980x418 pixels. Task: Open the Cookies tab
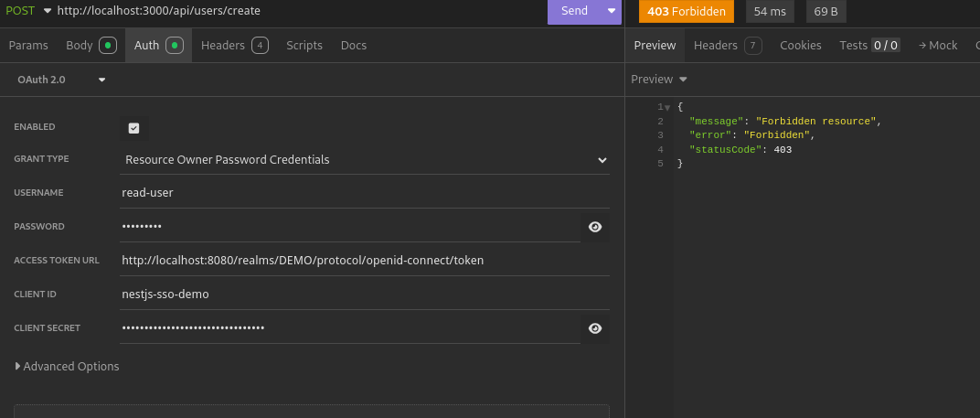coord(801,45)
